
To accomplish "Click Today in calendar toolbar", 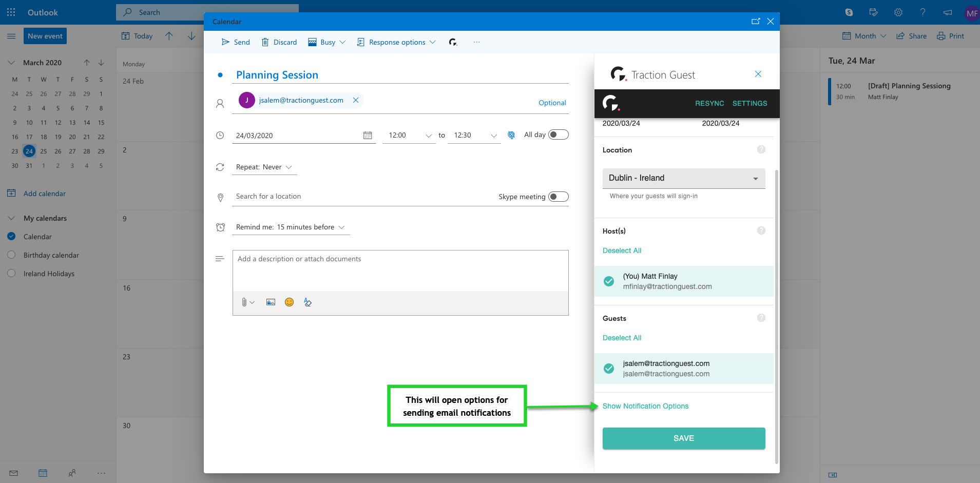I will click(x=137, y=36).
